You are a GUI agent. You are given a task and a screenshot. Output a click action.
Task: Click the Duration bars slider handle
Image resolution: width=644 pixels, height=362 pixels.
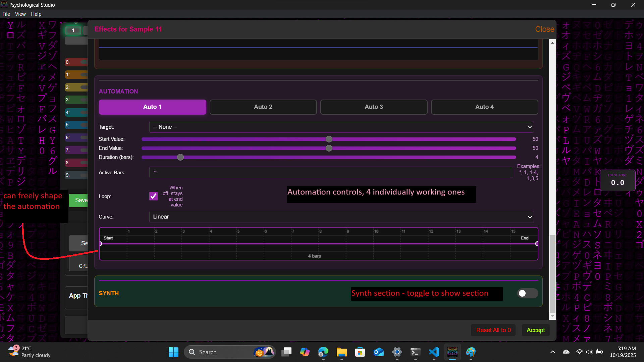click(x=180, y=157)
